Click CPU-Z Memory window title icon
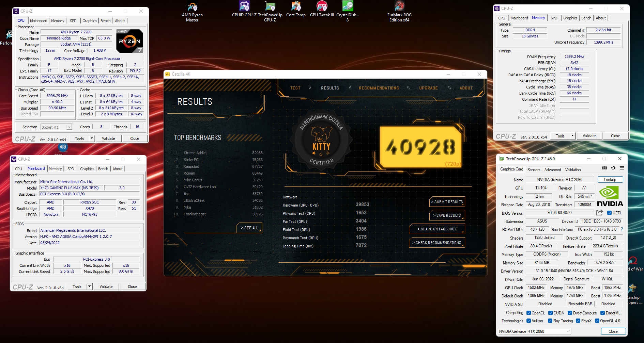The image size is (644, 343). coord(497,9)
